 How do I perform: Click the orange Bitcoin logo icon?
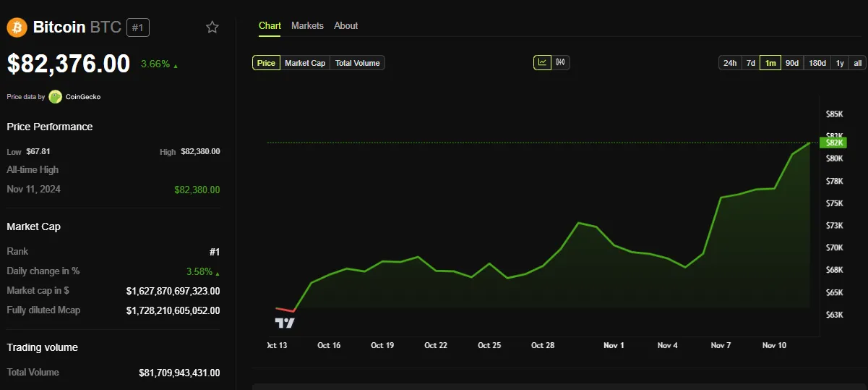[x=17, y=27]
